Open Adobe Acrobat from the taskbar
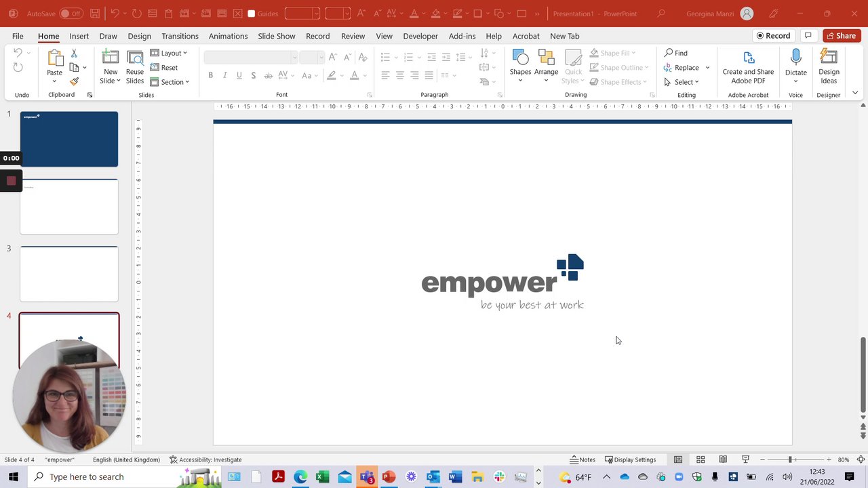This screenshot has width=868, height=488. point(278,477)
